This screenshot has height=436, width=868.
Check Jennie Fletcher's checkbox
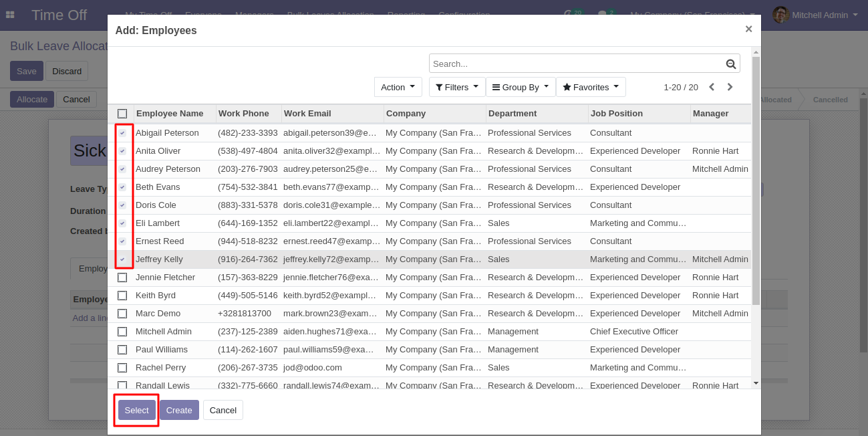122,278
